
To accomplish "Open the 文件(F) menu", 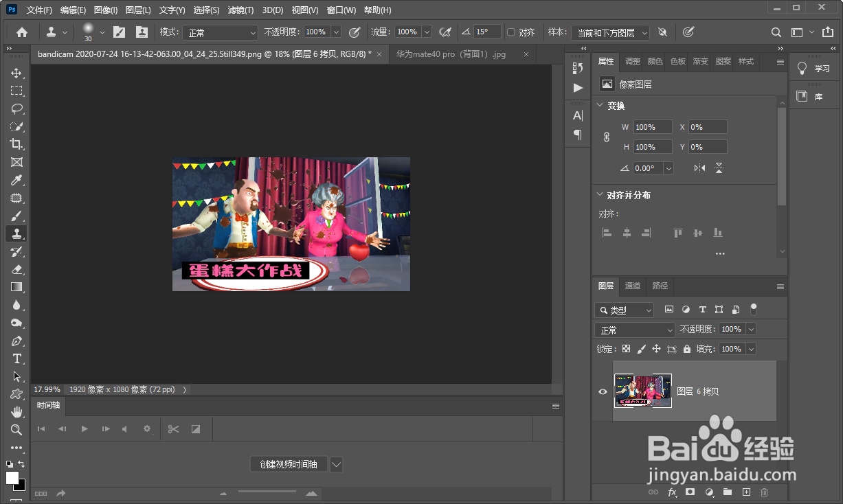I will (x=39, y=10).
